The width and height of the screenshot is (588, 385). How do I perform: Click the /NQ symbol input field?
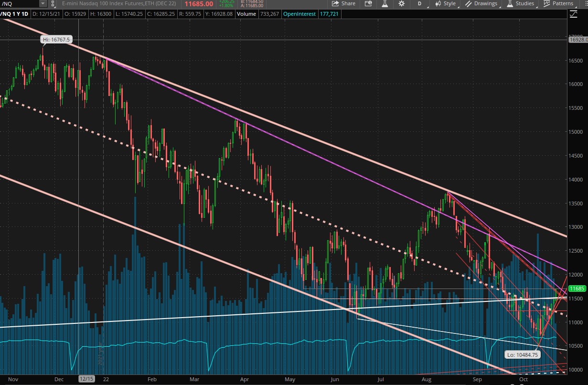19,3
